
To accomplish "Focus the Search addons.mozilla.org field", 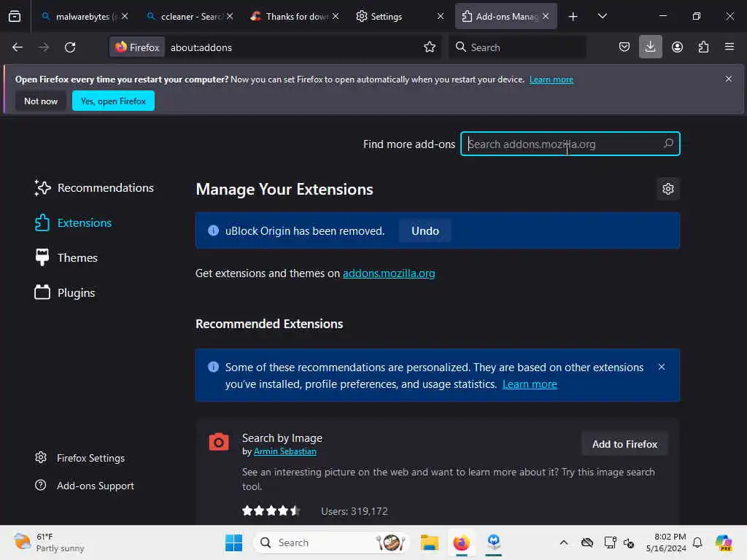I will coord(570,144).
